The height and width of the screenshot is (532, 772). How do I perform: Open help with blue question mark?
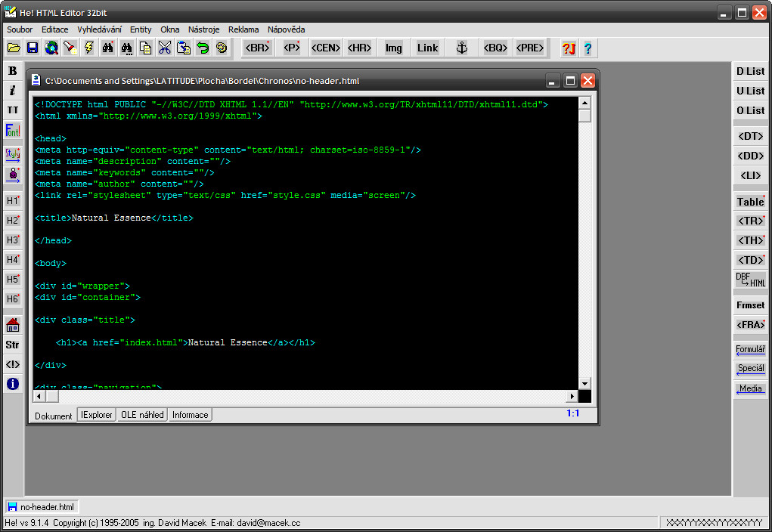coord(588,48)
